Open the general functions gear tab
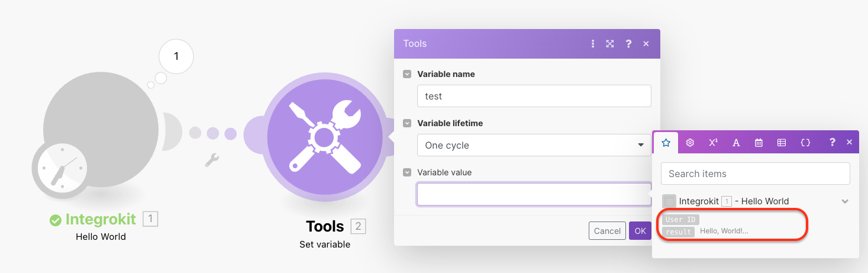 689,143
